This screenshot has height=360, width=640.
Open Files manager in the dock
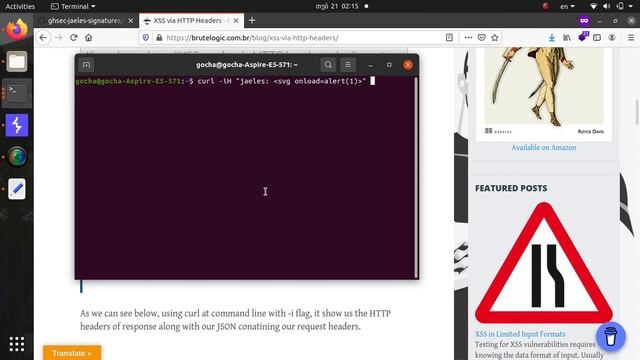(x=17, y=62)
